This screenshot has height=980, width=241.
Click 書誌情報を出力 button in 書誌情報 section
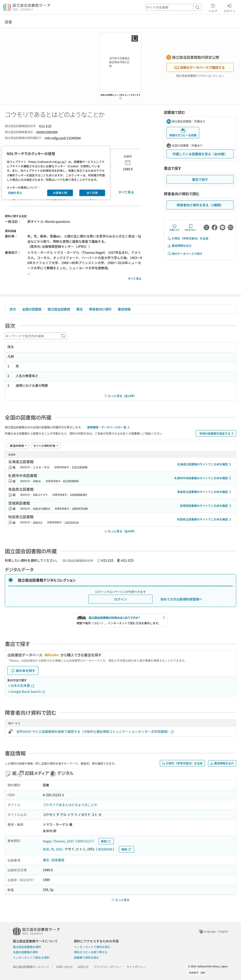[x=222, y=763]
